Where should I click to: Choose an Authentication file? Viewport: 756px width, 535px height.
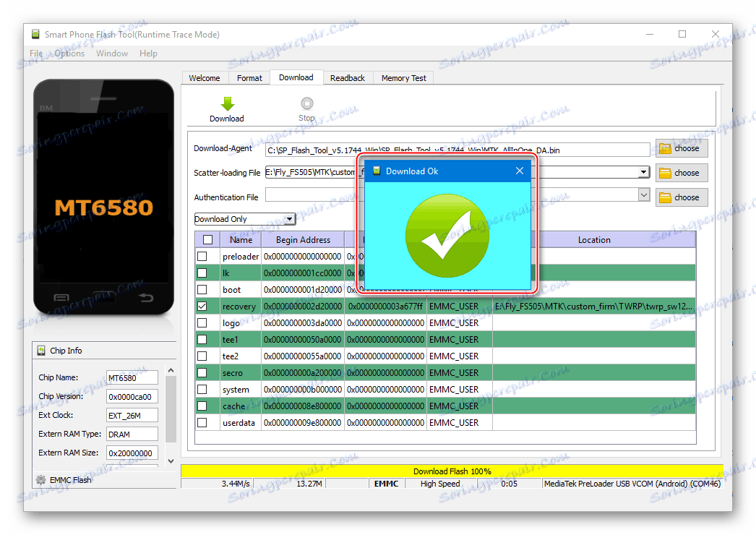coord(682,197)
